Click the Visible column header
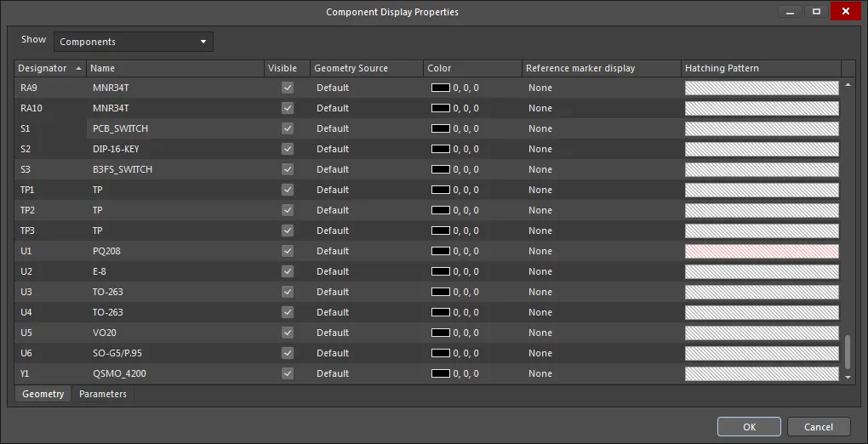 287,68
